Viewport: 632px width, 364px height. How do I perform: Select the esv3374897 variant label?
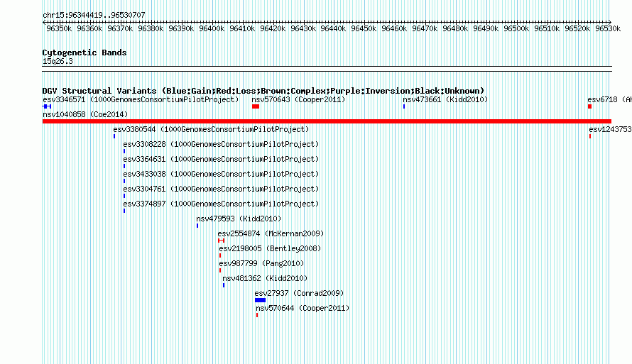tap(221, 204)
